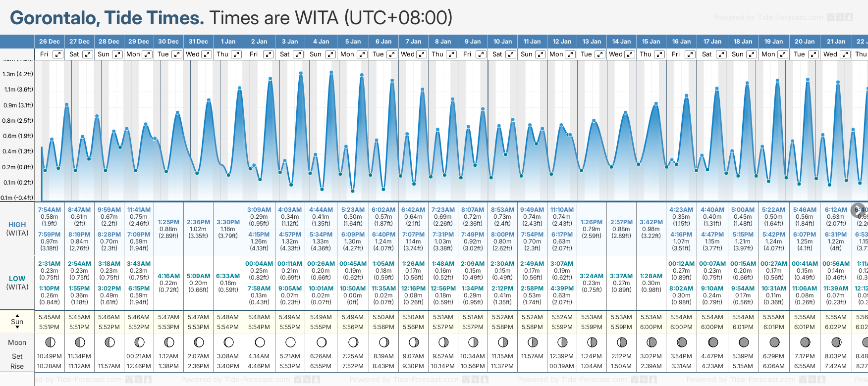Expand the Thu 1 Jan day column
The height and width of the screenshot is (386, 868).
click(x=236, y=54)
